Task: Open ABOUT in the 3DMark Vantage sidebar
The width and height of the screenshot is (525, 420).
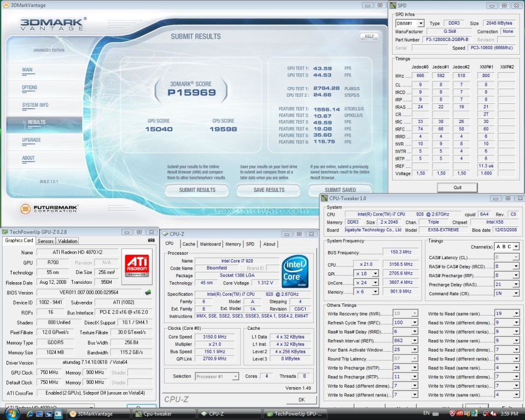Action: click(x=28, y=158)
